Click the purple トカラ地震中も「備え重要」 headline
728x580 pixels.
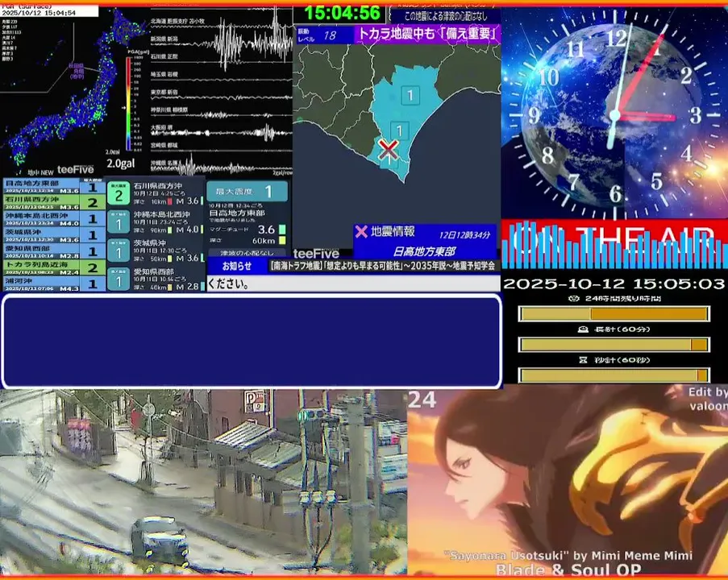pos(427,34)
